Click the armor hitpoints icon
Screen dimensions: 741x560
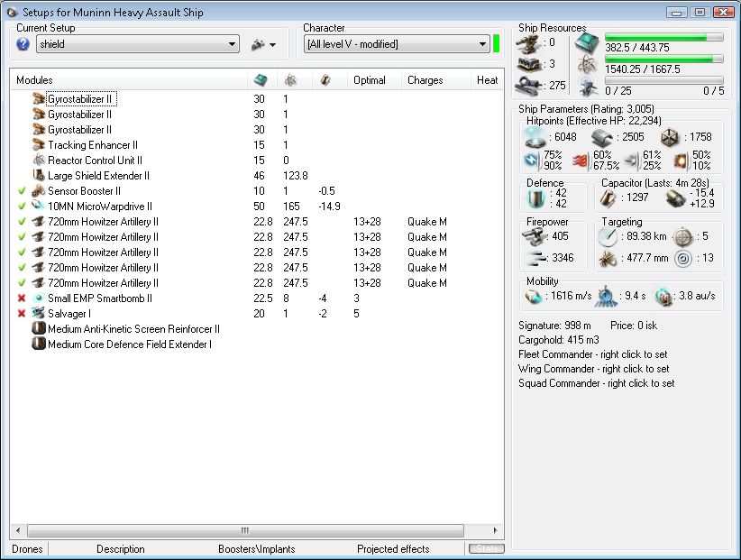(x=602, y=137)
